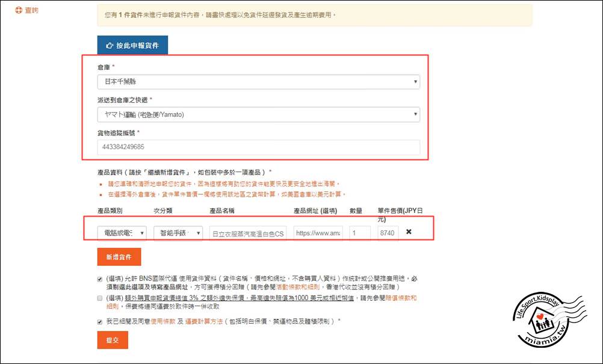Submit the form with 提交 button
Screen dimensions: 603x364
113,340
